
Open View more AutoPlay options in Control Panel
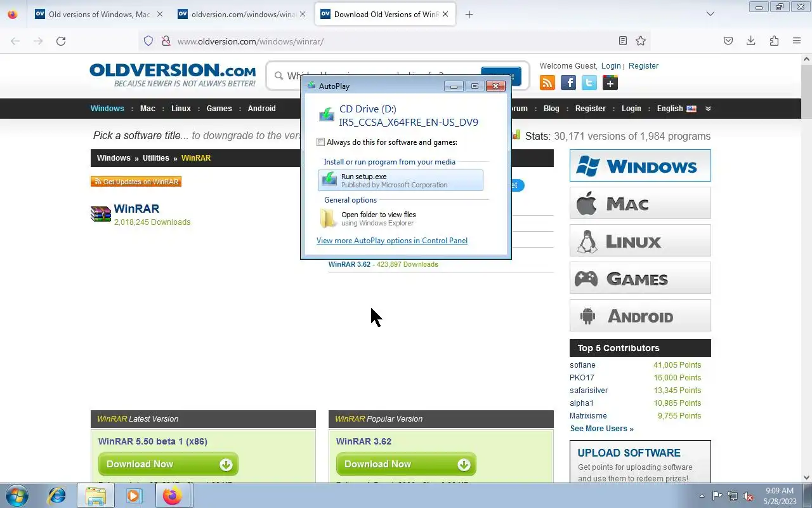coord(392,241)
